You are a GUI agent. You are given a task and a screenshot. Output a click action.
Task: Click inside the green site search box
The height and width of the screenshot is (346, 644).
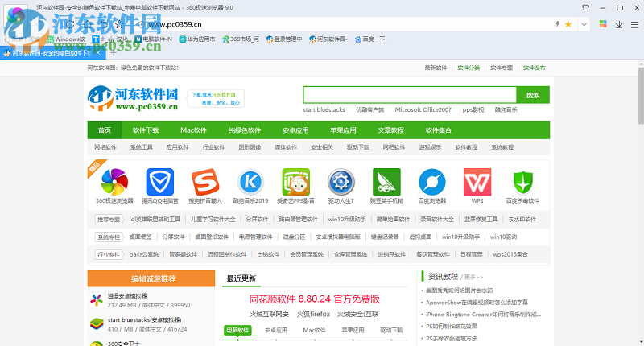[410, 95]
